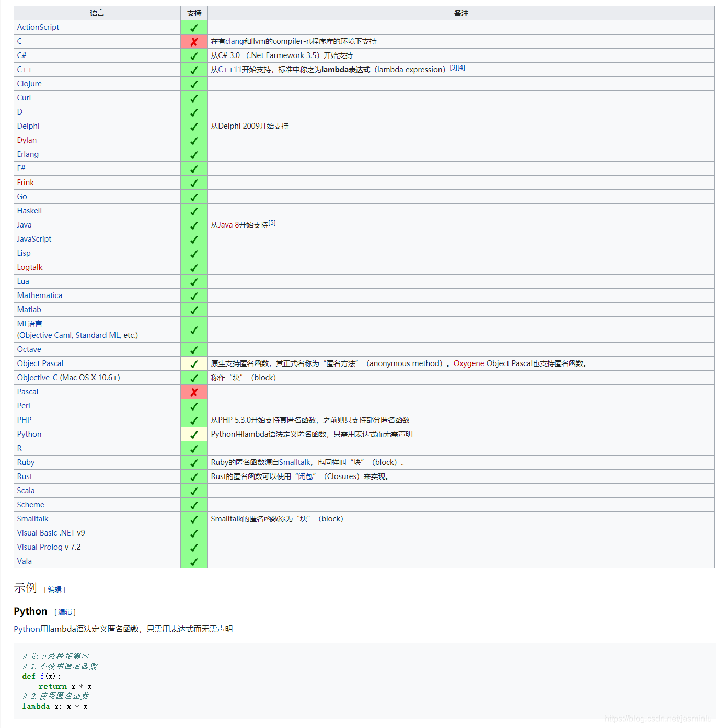Click the Lisp language link
Screen dimensions: 716x728
point(24,253)
